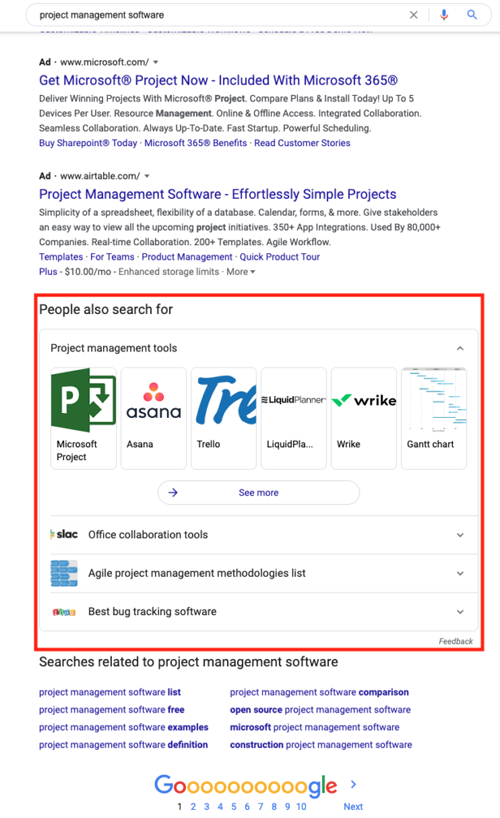The width and height of the screenshot is (500, 818).
Task: Select the Gantt chart image card
Action: [x=434, y=418]
